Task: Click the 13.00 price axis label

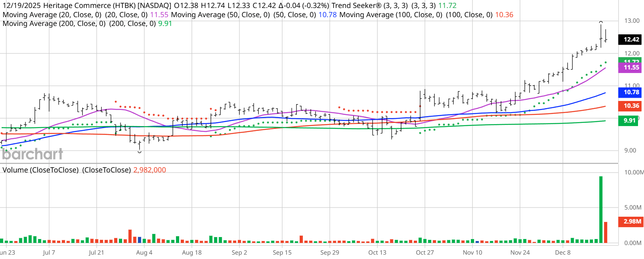Action: (x=632, y=21)
